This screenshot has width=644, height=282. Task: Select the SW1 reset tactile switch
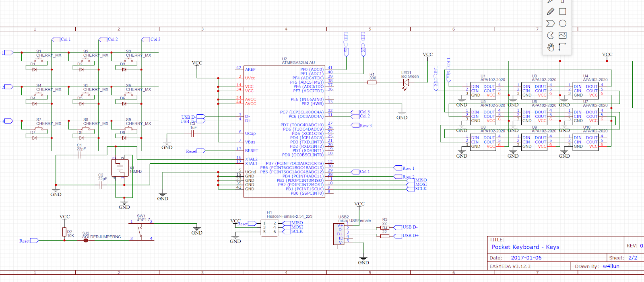click(x=141, y=231)
